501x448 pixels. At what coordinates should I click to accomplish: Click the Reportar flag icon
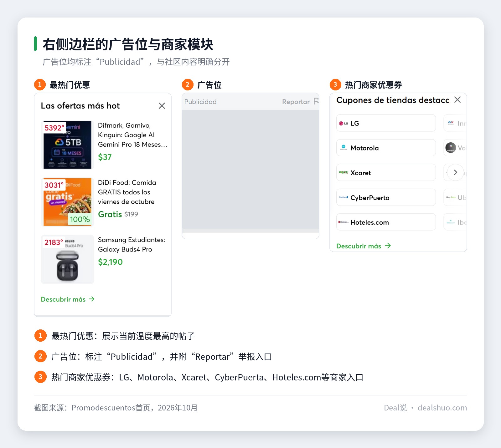(x=316, y=101)
